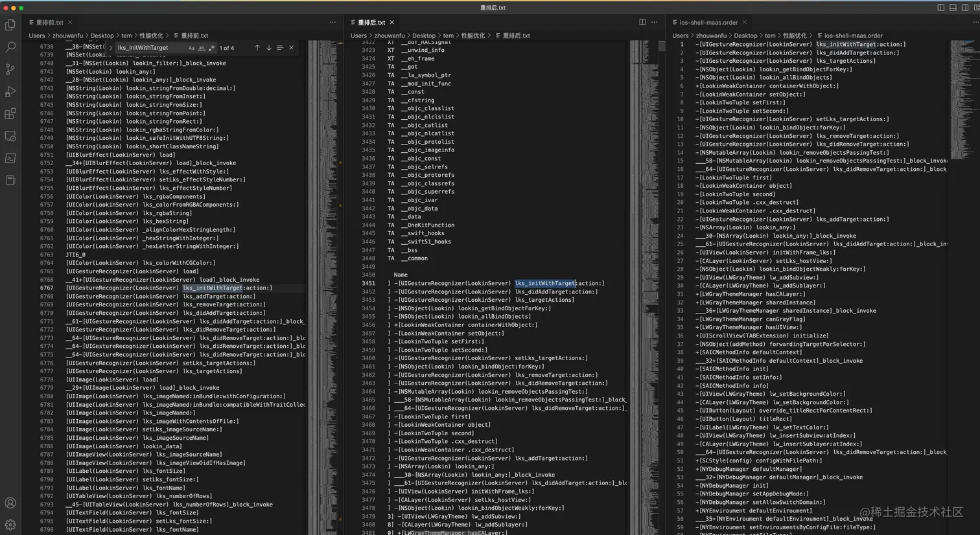This screenshot has width=980, height=535.
Task: Select the ios-shell-maas.order tab
Action: 708,23
